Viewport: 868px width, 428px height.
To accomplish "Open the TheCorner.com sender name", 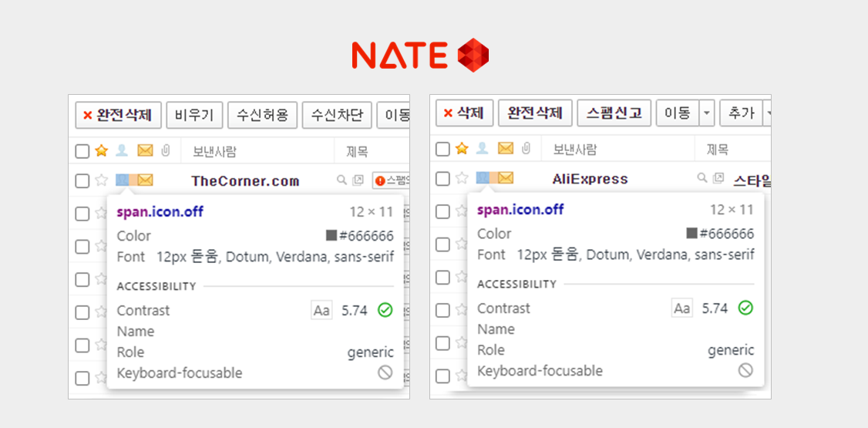I will tap(245, 181).
